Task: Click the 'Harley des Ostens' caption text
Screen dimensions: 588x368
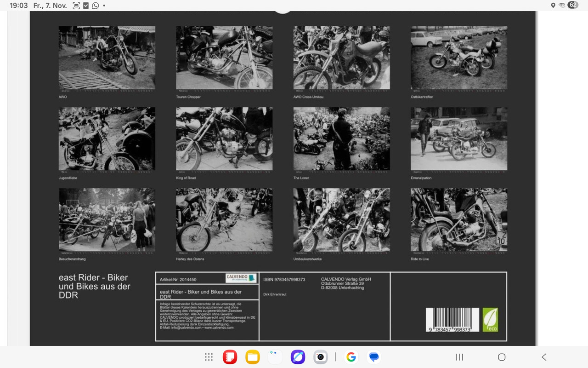Action: coord(190,259)
